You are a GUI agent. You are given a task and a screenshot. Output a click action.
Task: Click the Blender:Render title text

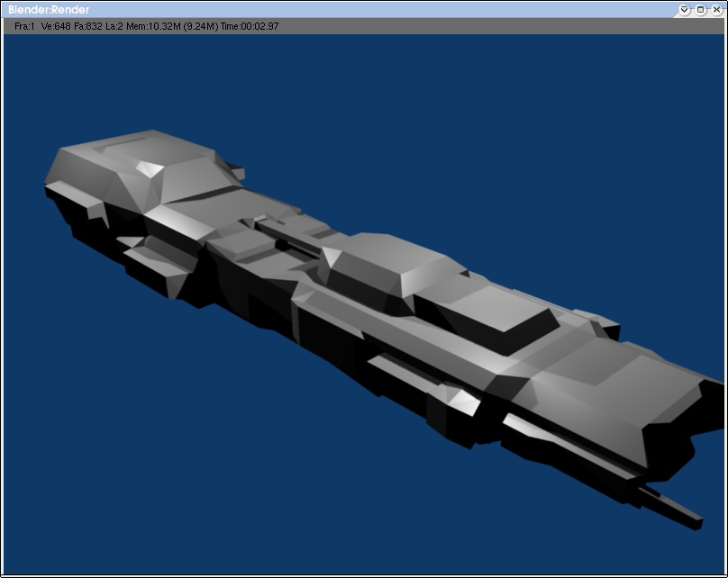click(49, 10)
